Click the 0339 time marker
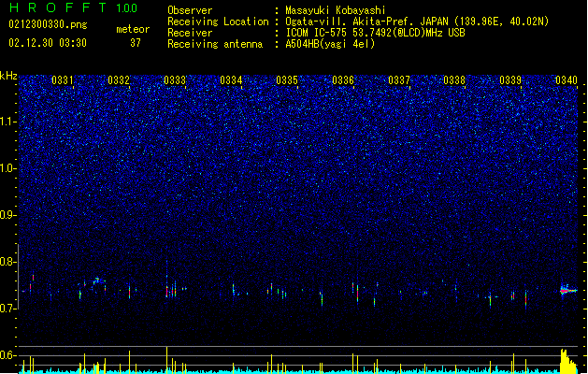This screenshot has width=588, height=374. tap(510, 80)
